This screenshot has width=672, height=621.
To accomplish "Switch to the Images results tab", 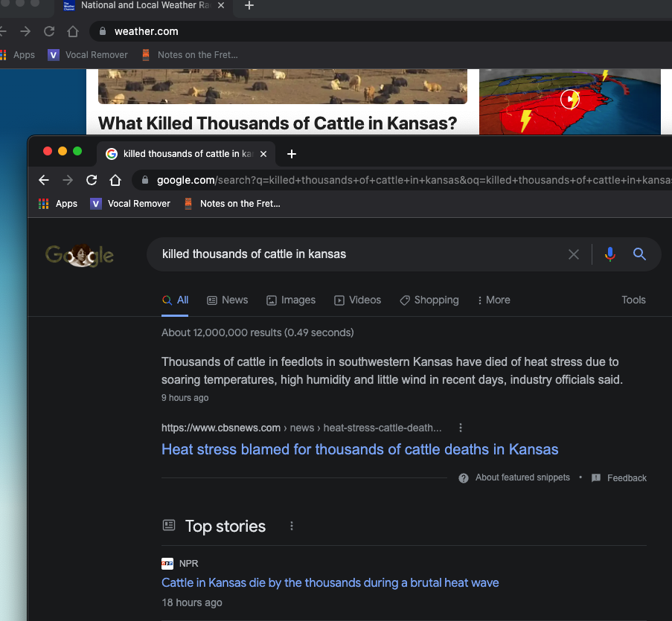I will 291,300.
